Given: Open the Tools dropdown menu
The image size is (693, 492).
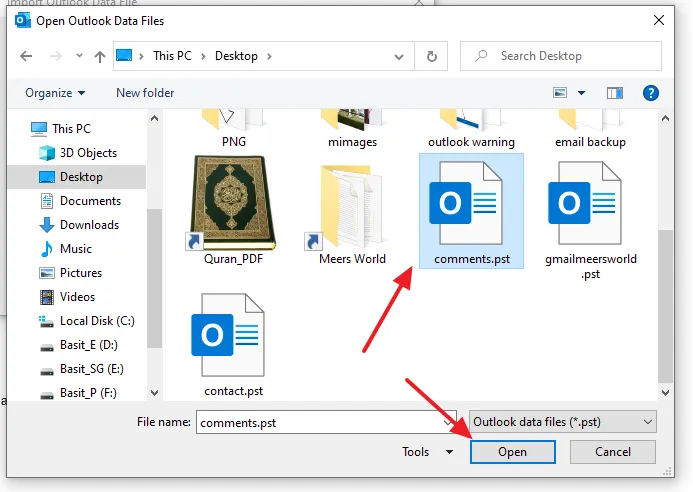Looking at the screenshot, I should [x=427, y=452].
